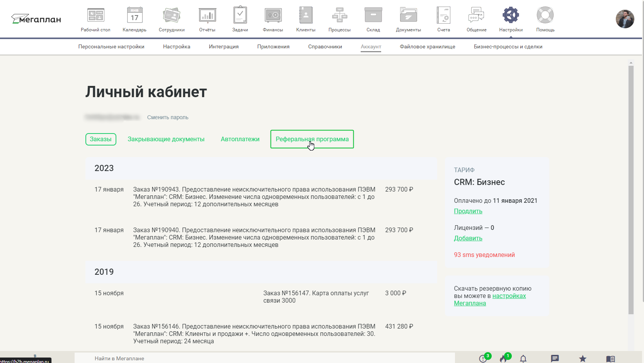
Task: Open Персональные настройки submenu item
Action: tap(111, 46)
